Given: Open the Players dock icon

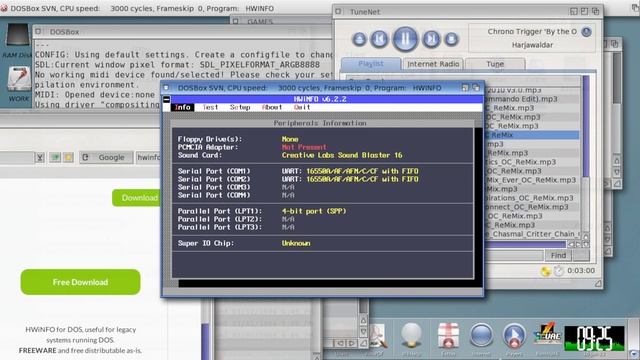Looking at the screenshot, I should [x=514, y=336].
